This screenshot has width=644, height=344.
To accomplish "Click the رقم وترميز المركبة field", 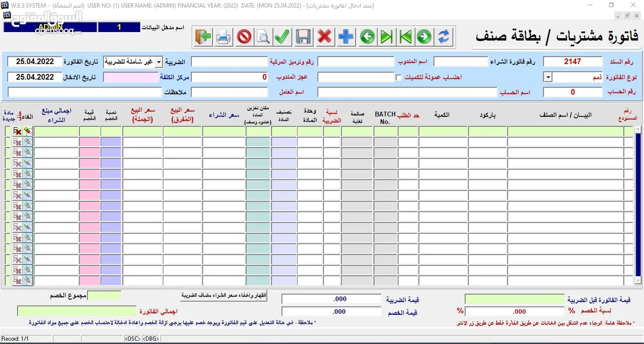I will click(229, 62).
